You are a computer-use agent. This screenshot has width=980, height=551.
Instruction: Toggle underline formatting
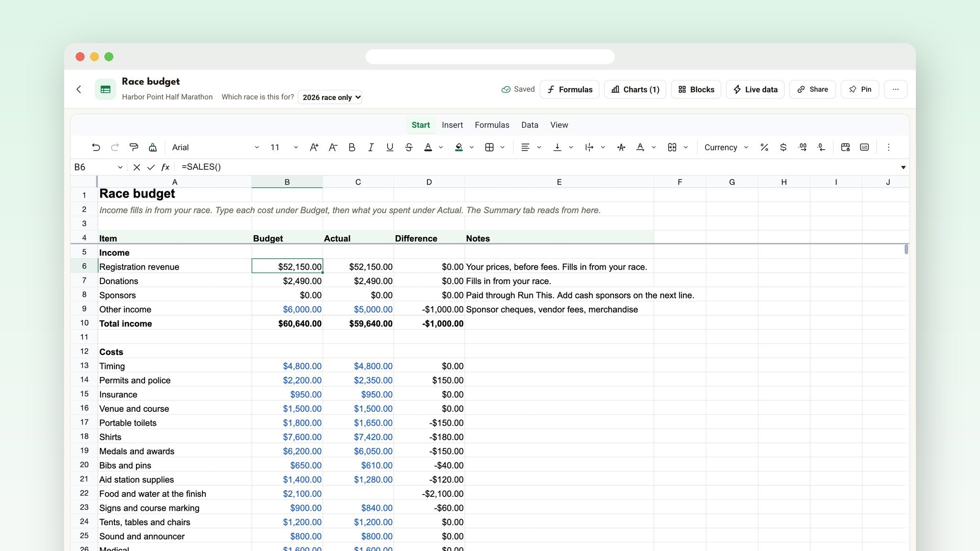tap(390, 147)
